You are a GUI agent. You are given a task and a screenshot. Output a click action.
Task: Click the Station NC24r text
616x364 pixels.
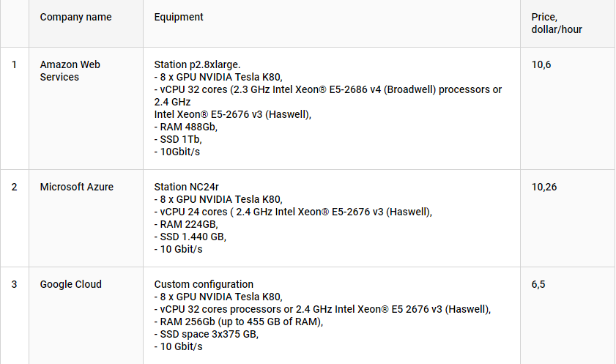[x=186, y=187]
